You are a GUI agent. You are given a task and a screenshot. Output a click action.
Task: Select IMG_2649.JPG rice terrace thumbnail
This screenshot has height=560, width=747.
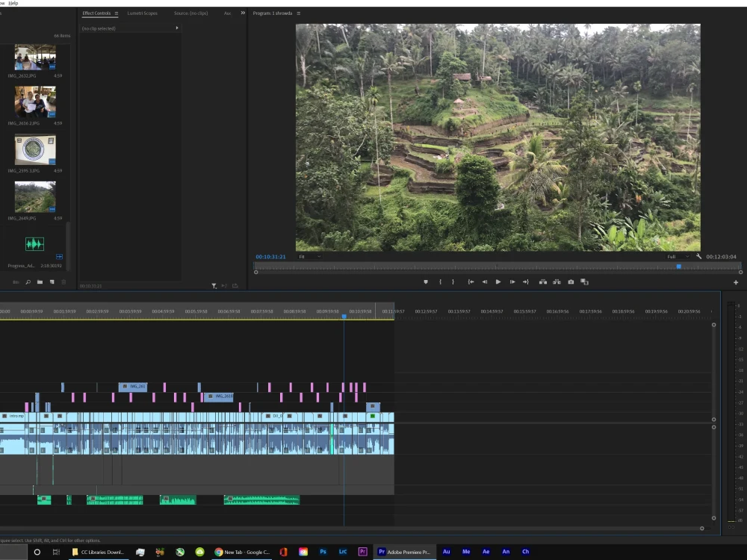click(35, 196)
